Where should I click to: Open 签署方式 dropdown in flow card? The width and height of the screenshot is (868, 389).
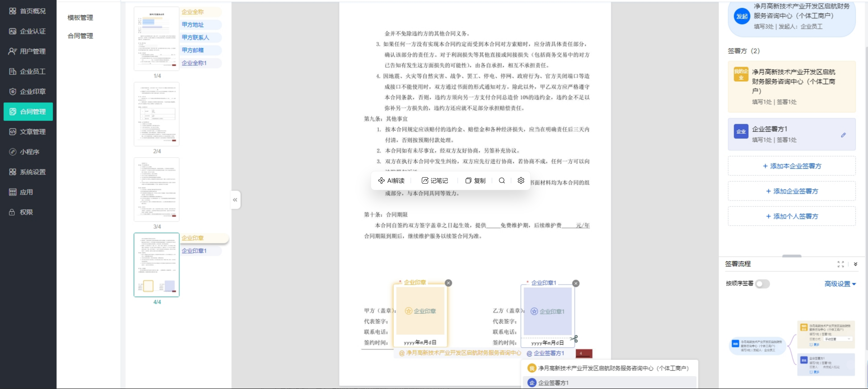click(838, 339)
